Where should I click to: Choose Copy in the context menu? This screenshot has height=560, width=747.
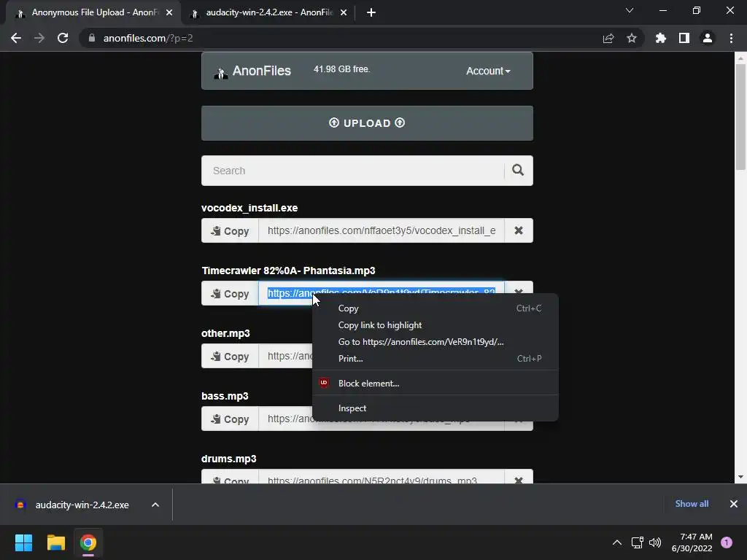tap(436, 308)
